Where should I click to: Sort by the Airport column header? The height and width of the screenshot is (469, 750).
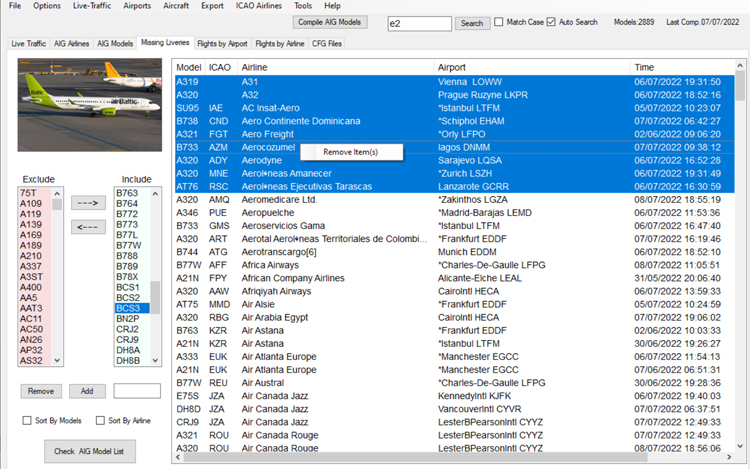pyautogui.click(x=532, y=67)
